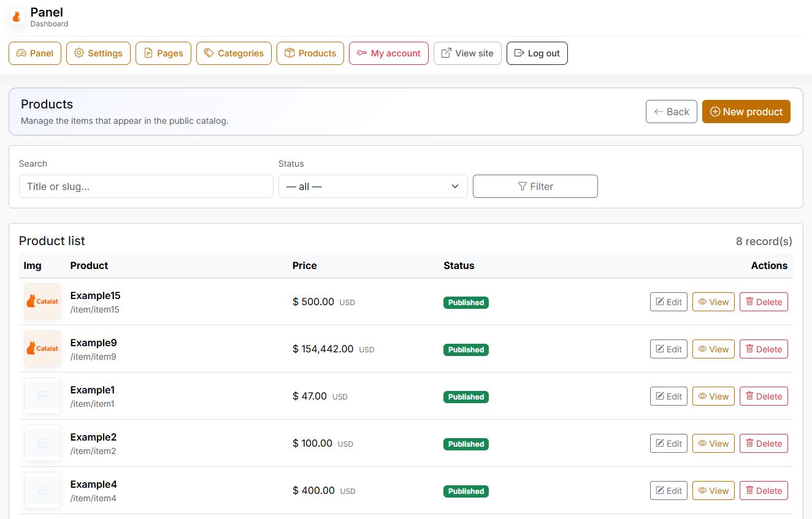Open Settings with the gear icon
The height and width of the screenshot is (519, 812).
[98, 53]
